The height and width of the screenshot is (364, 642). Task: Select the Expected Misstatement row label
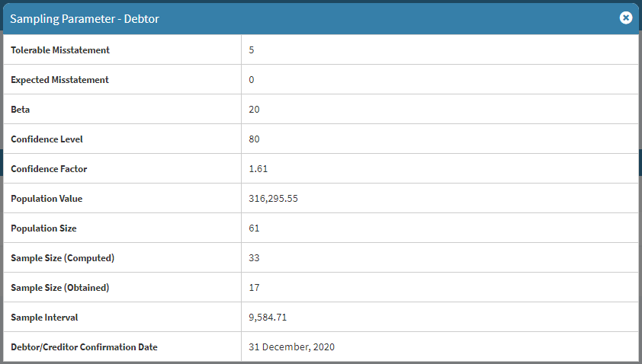coord(59,80)
